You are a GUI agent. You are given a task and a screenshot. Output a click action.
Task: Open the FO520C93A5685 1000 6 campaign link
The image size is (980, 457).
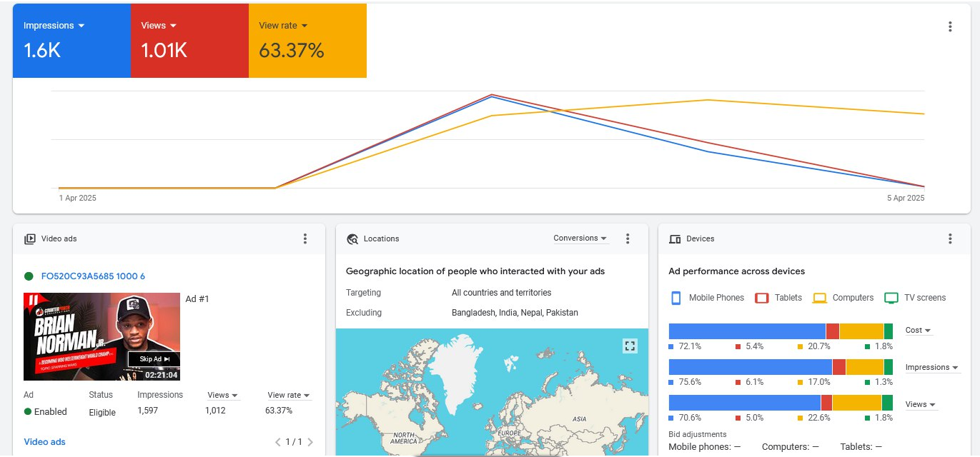point(93,276)
